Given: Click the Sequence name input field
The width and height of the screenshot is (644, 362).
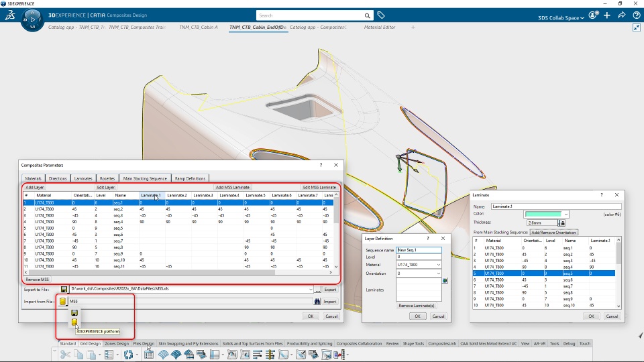Looking at the screenshot, I should (419, 250).
